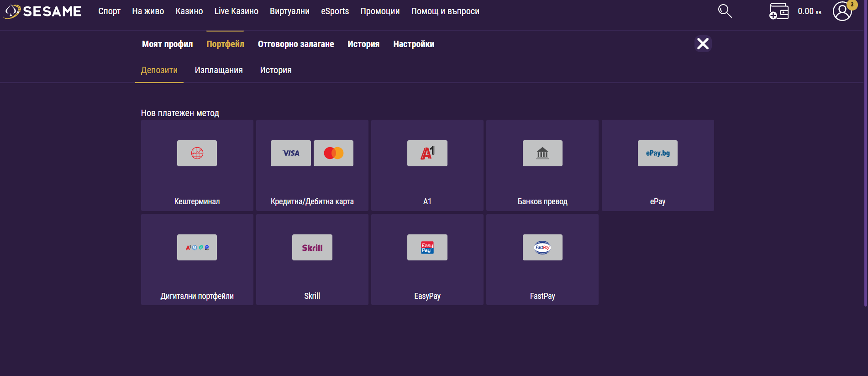Select the Депозити sub-tab
Image resolution: width=868 pixels, height=376 pixels.
159,70
